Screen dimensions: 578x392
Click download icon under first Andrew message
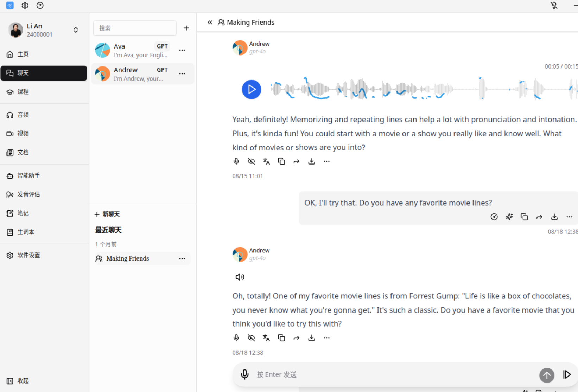[311, 161]
